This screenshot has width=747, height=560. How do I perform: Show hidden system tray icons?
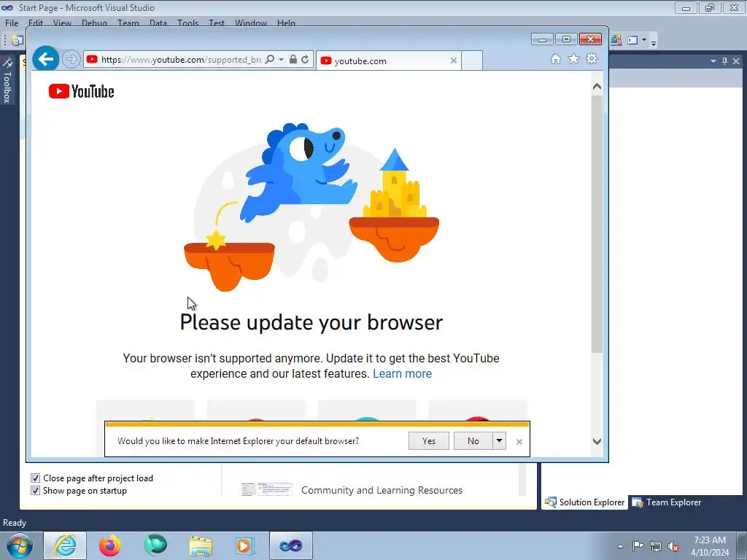(620, 546)
